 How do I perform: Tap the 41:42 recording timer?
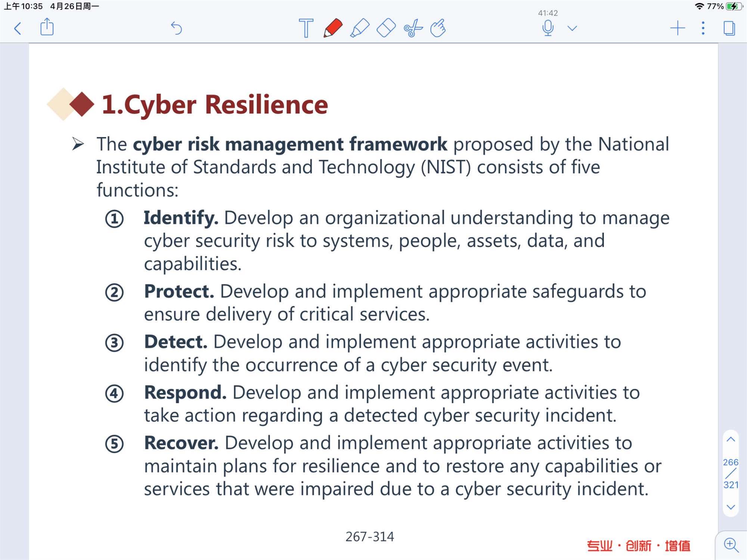(x=548, y=13)
